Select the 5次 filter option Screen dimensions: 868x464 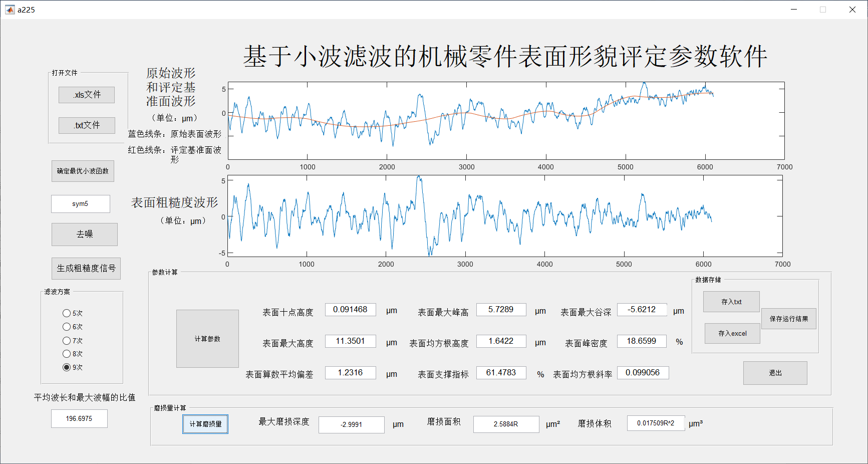[67, 313]
